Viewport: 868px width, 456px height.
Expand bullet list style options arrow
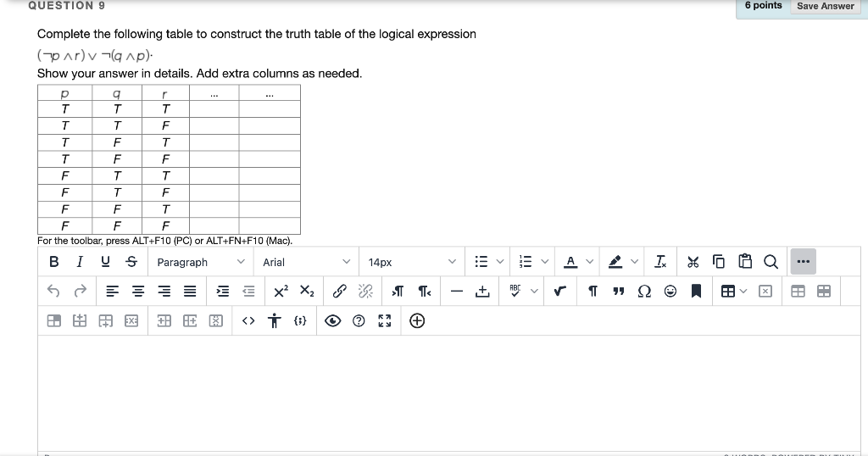[x=500, y=262]
